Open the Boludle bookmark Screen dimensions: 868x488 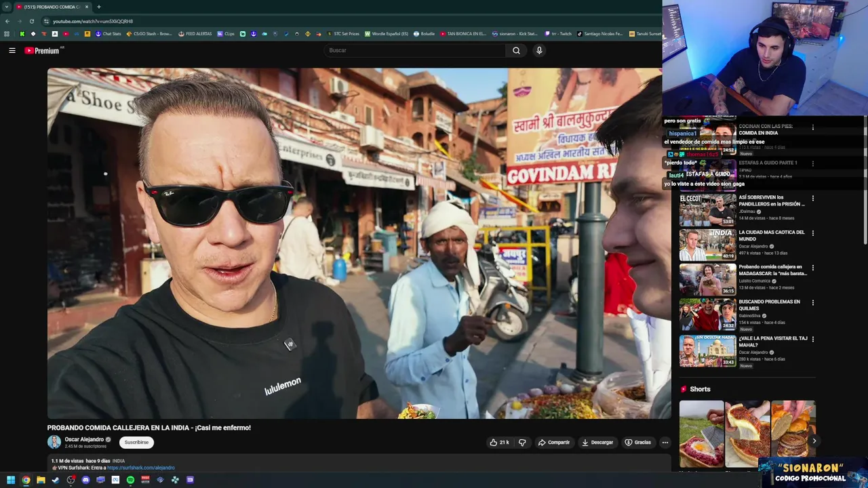[425, 34]
